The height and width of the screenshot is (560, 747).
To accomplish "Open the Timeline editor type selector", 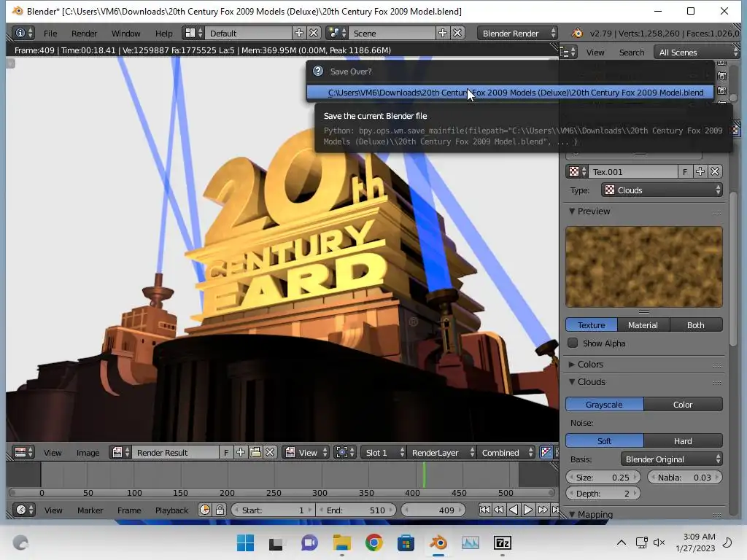I will [x=24, y=510].
